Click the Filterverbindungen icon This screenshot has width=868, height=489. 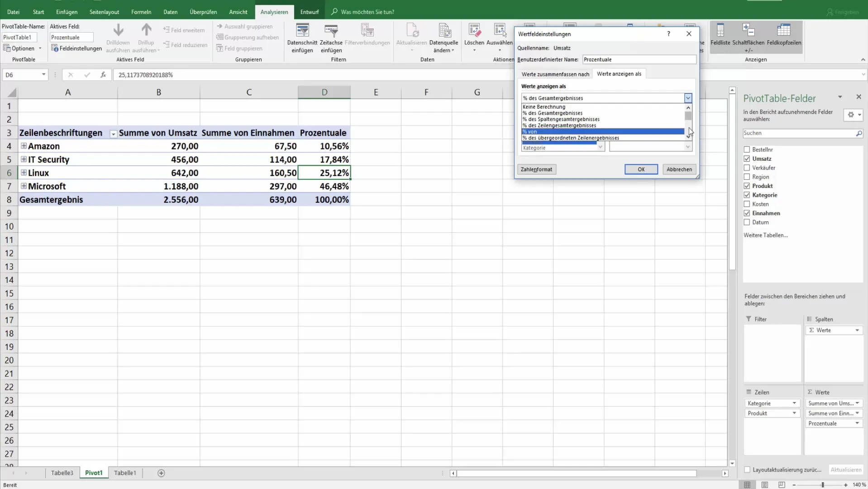[x=367, y=30]
